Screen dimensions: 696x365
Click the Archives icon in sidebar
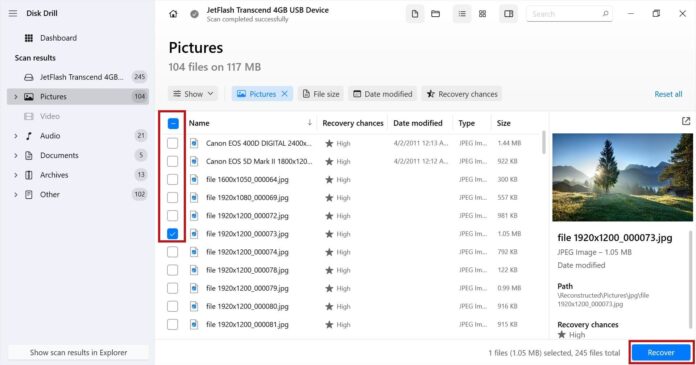point(29,175)
